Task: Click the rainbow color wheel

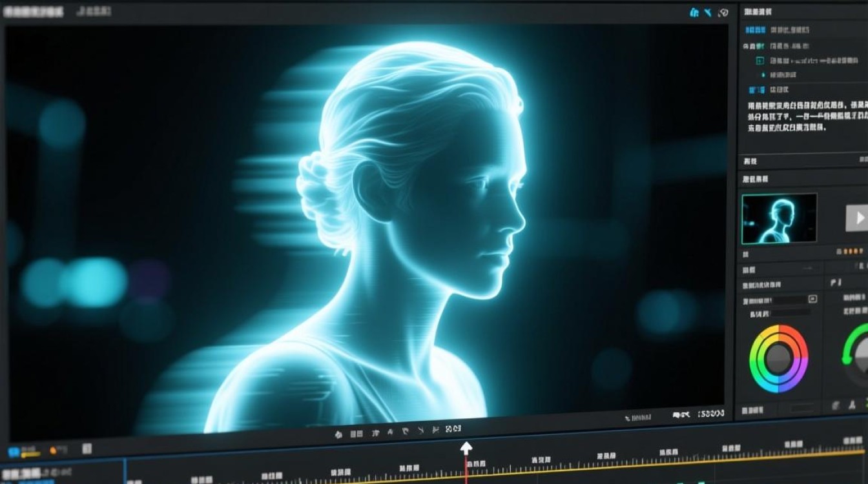Action: [x=779, y=359]
